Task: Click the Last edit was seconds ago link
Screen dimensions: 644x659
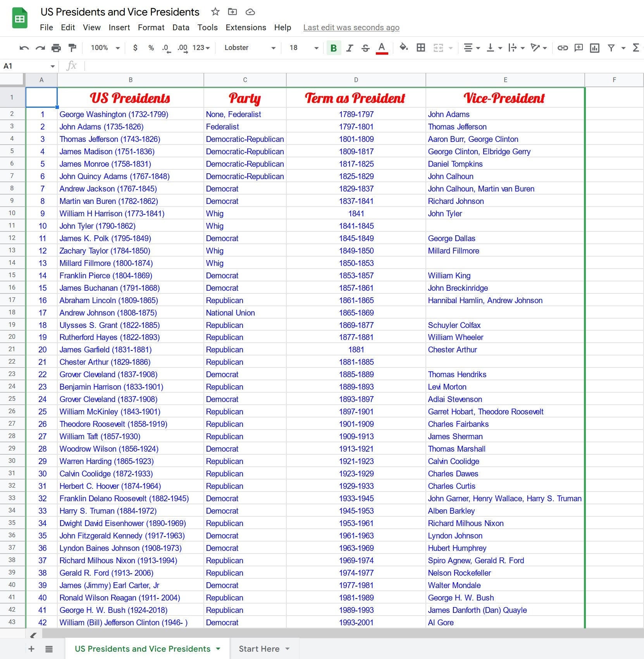Action: pos(351,27)
